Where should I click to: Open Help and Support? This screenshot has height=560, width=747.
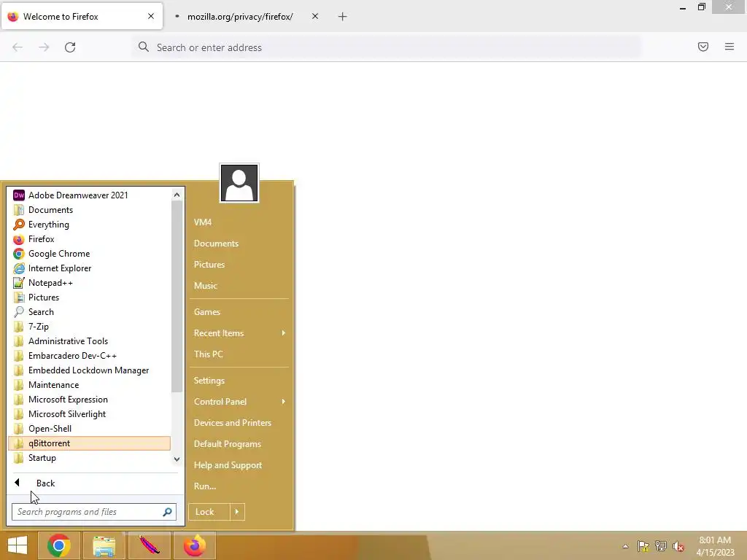(x=239, y=465)
